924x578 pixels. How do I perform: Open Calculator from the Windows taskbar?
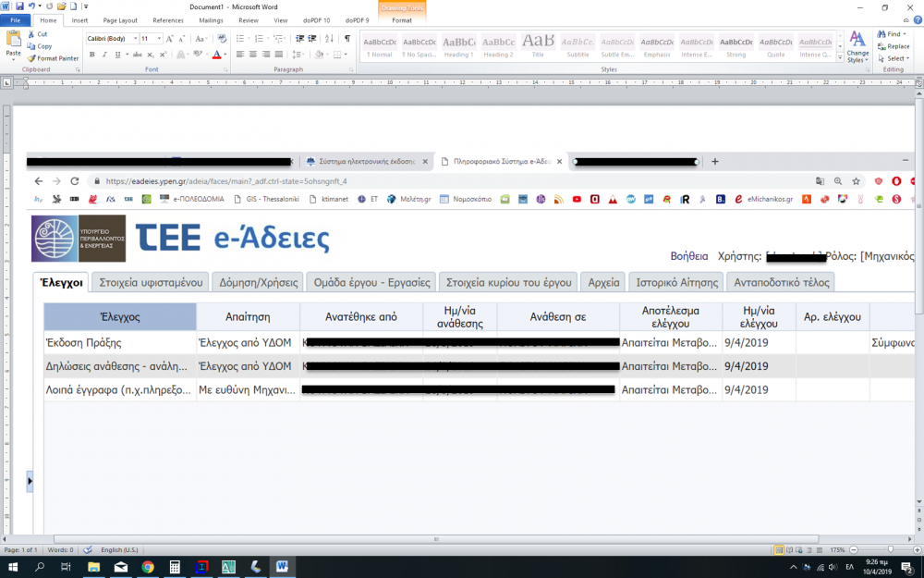click(x=174, y=567)
